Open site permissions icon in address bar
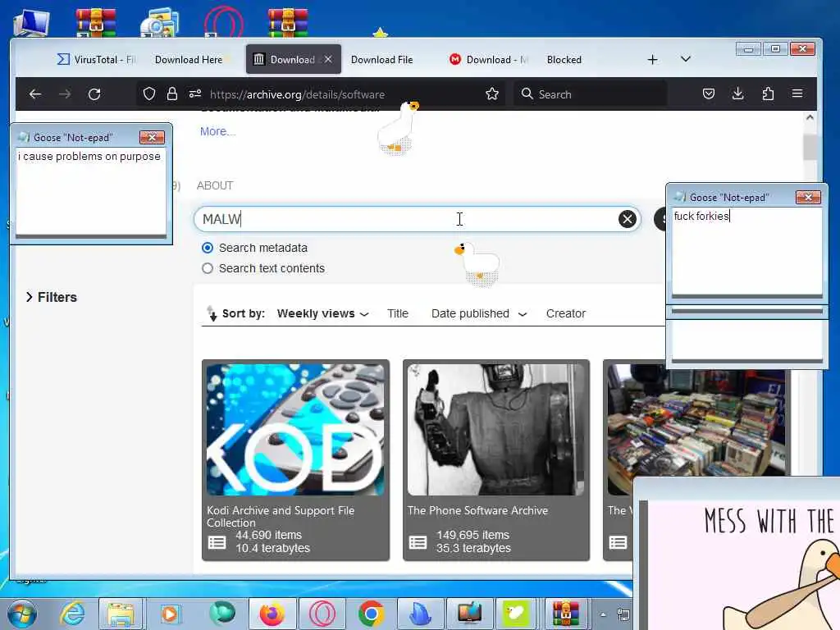This screenshot has height=630, width=840. click(x=195, y=94)
